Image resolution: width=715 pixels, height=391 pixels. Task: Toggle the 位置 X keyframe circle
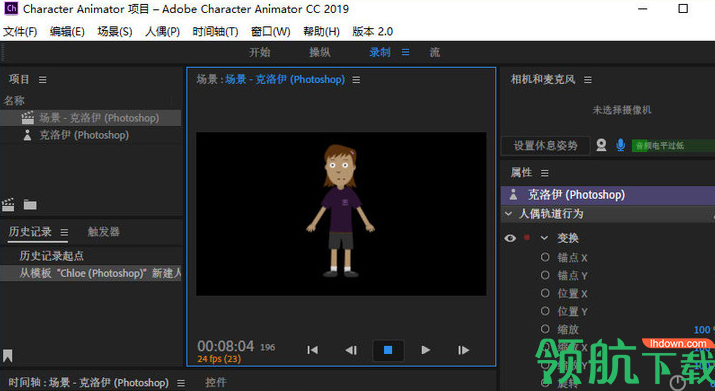tap(545, 293)
